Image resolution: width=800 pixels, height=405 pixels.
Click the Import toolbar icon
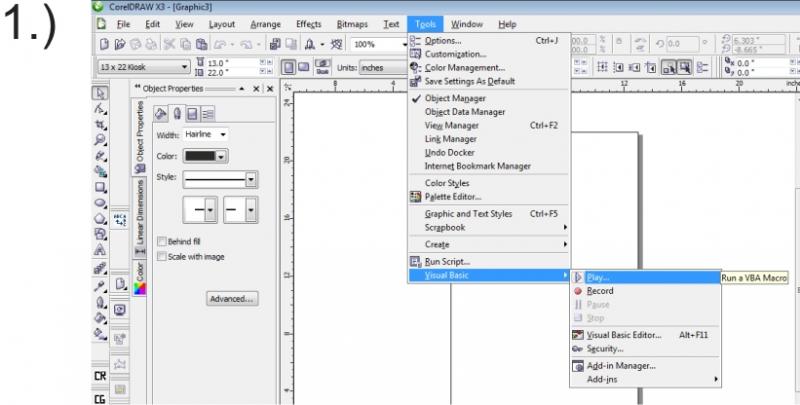pyautogui.click(x=275, y=44)
